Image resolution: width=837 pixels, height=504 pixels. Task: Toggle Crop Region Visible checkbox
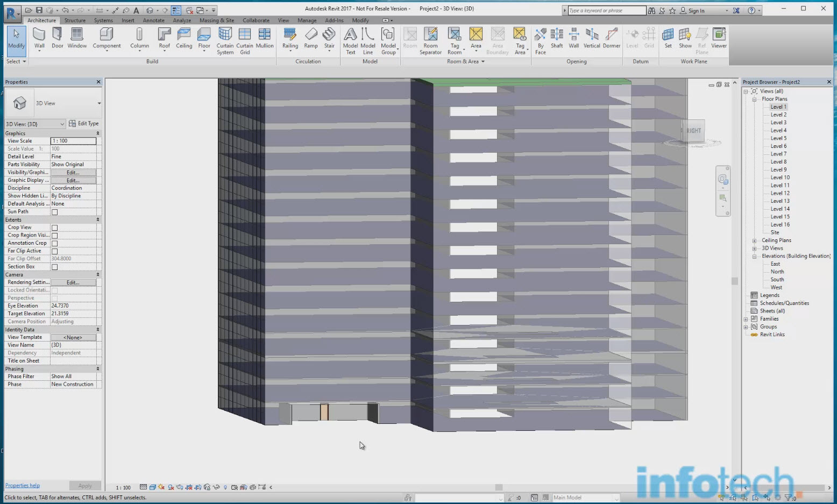(54, 236)
